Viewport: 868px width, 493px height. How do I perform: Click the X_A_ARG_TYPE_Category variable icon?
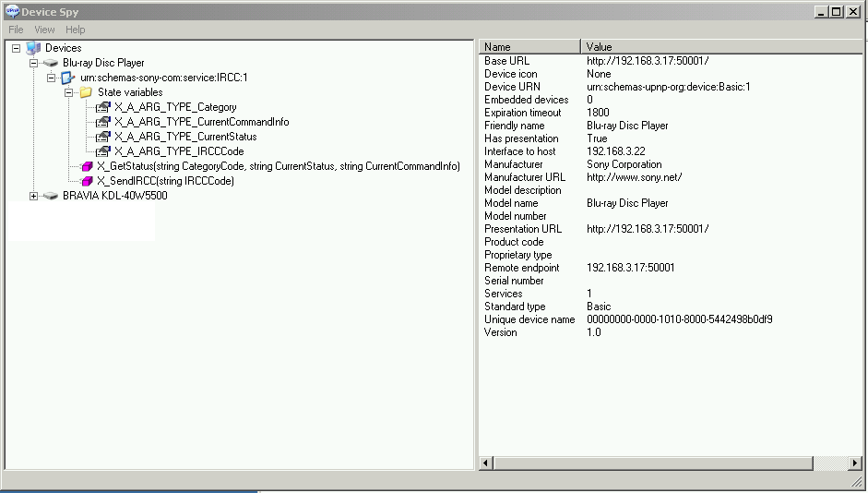[x=103, y=107]
